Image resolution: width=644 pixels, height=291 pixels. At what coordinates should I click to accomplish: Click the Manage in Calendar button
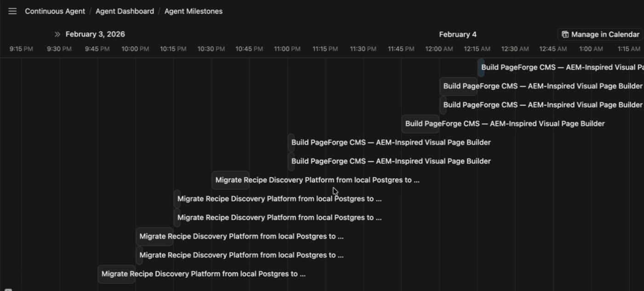[600, 34]
